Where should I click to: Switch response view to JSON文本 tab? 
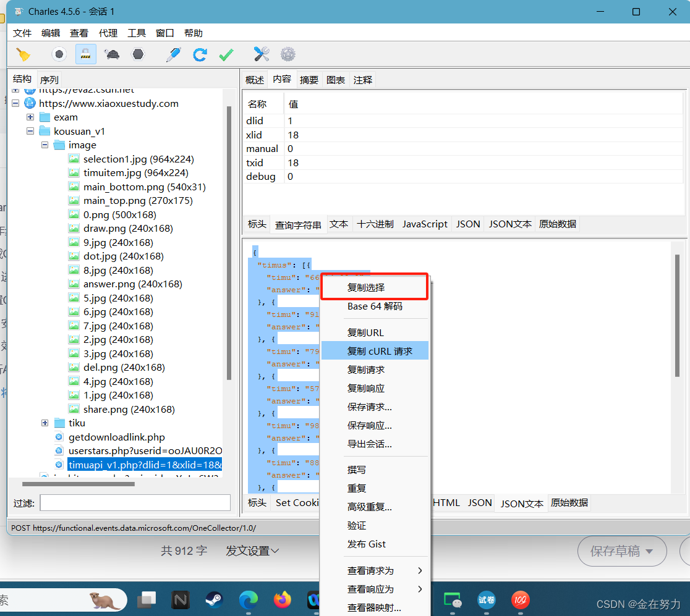[521, 504]
